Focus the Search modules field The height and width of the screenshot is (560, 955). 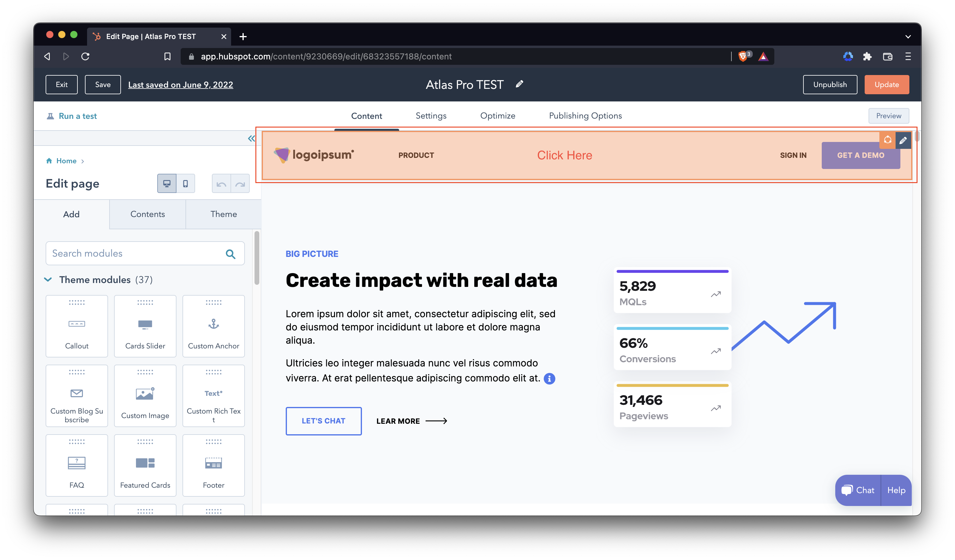145,254
